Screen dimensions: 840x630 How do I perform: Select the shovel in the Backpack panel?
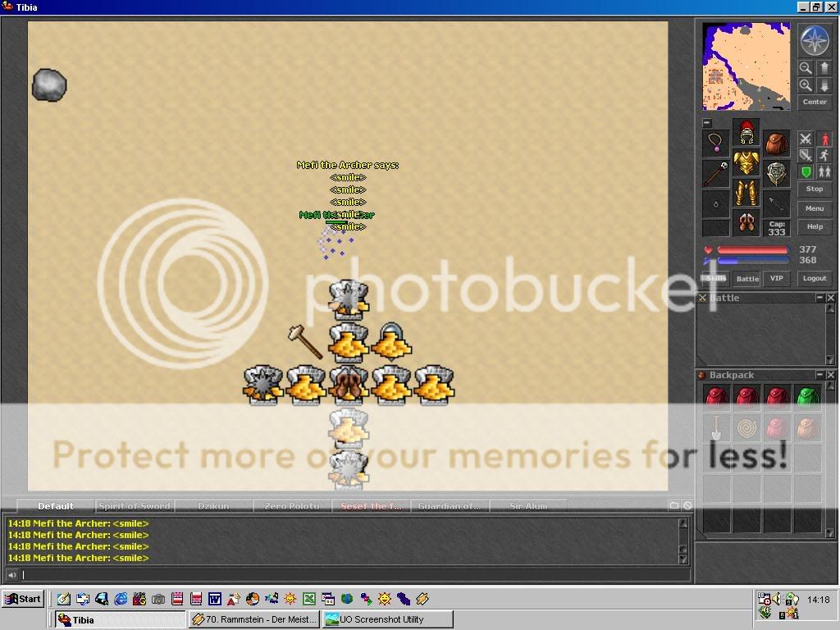click(x=717, y=428)
